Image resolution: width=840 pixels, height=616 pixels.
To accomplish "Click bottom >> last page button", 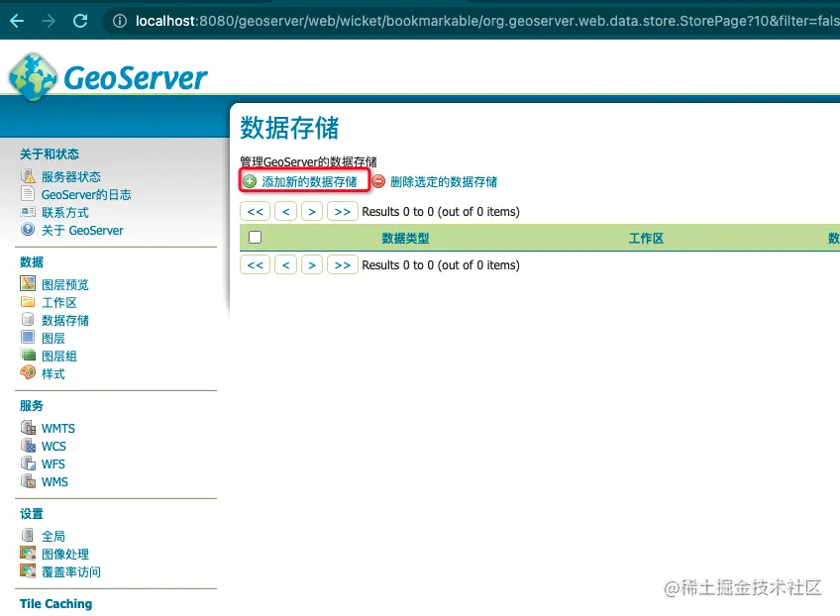I will click(x=343, y=264).
